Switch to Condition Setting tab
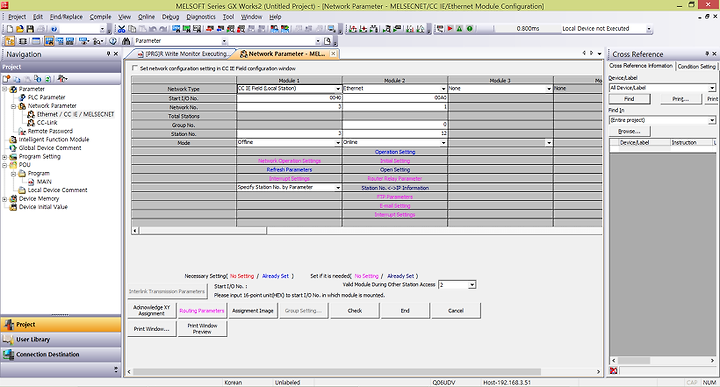720x387 pixels. [696, 66]
